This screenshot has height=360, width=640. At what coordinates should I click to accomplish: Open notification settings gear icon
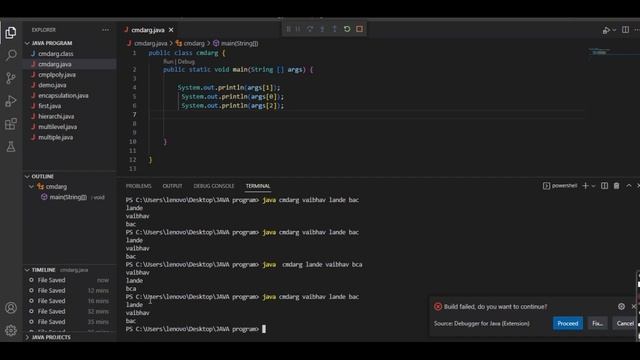point(621,307)
